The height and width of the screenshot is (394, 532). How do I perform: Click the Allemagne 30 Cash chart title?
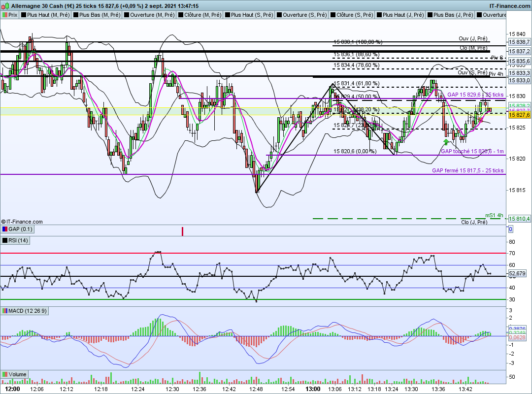click(x=105, y=6)
